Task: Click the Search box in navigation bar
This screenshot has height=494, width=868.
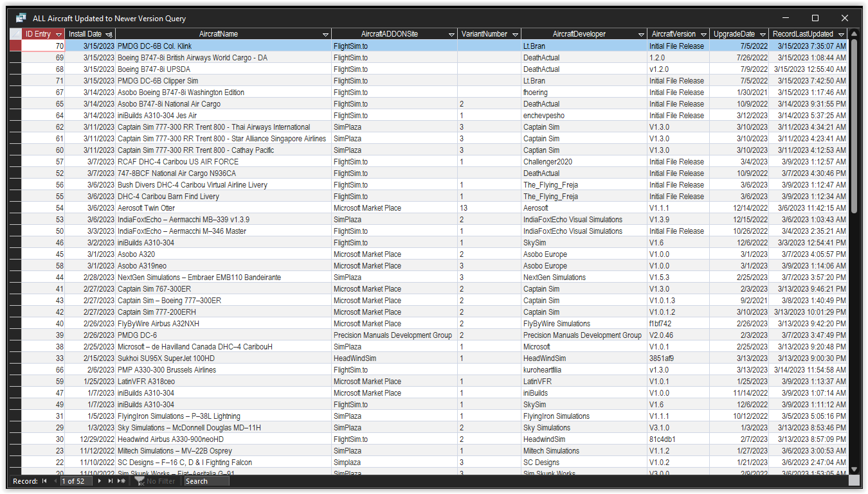Action: coord(206,481)
